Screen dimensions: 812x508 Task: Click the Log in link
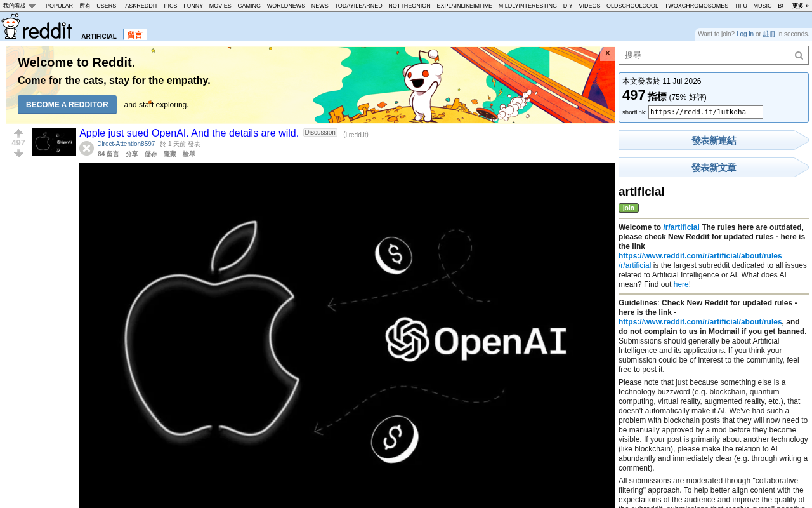click(745, 34)
